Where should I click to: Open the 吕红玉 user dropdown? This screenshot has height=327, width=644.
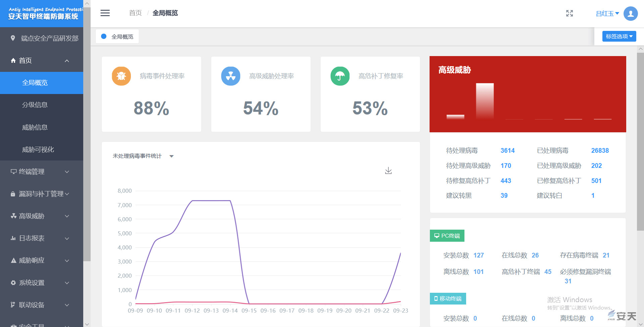coord(607,14)
